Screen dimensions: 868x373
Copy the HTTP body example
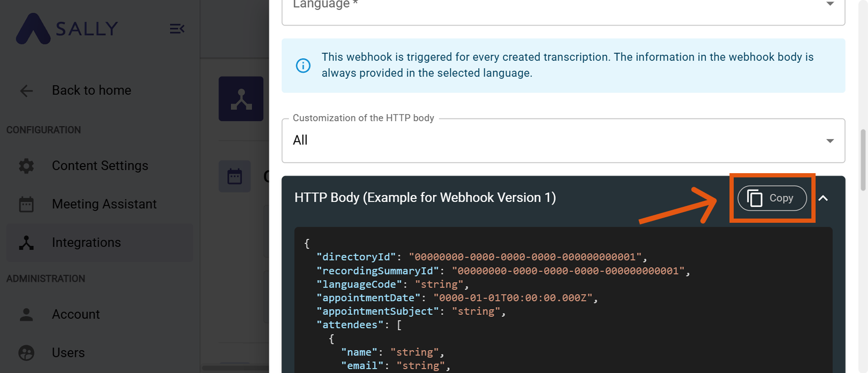pyautogui.click(x=772, y=198)
